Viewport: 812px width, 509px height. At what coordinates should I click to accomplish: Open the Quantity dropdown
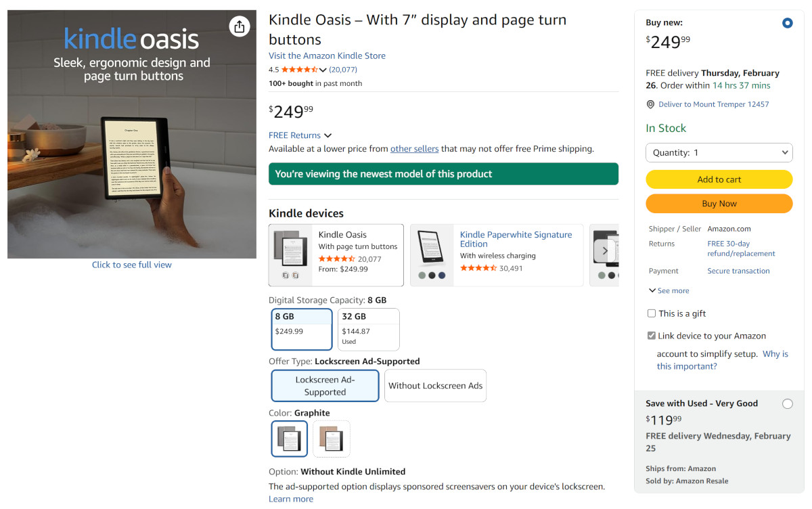pos(719,152)
